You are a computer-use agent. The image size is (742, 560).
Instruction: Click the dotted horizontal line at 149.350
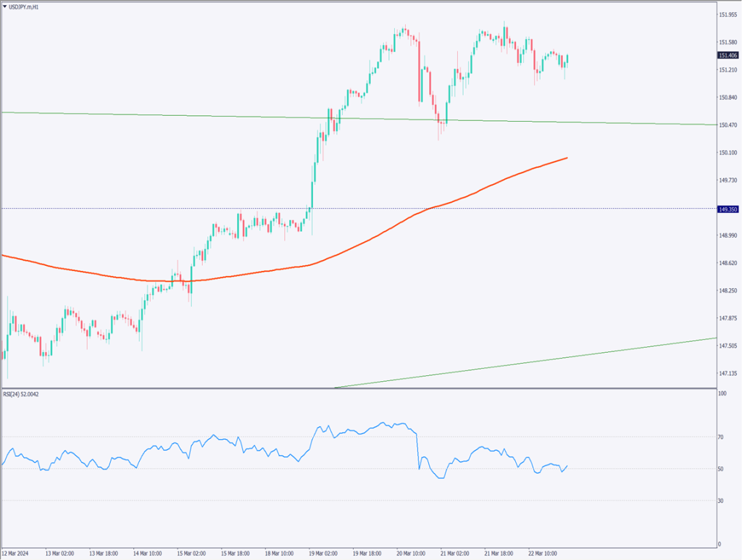coord(145,209)
